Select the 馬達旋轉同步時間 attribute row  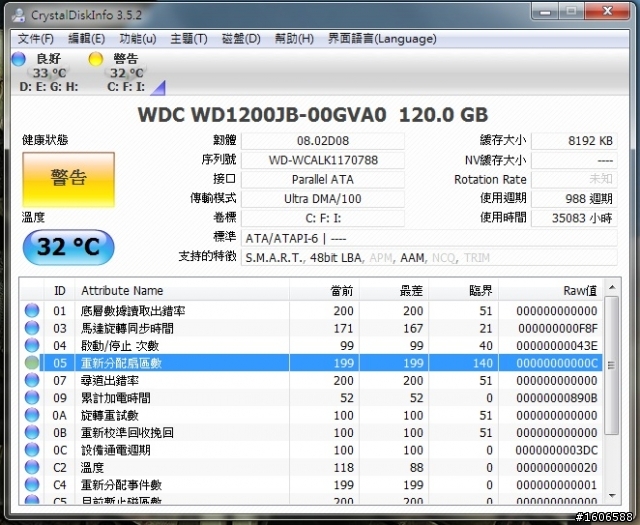click(x=311, y=328)
